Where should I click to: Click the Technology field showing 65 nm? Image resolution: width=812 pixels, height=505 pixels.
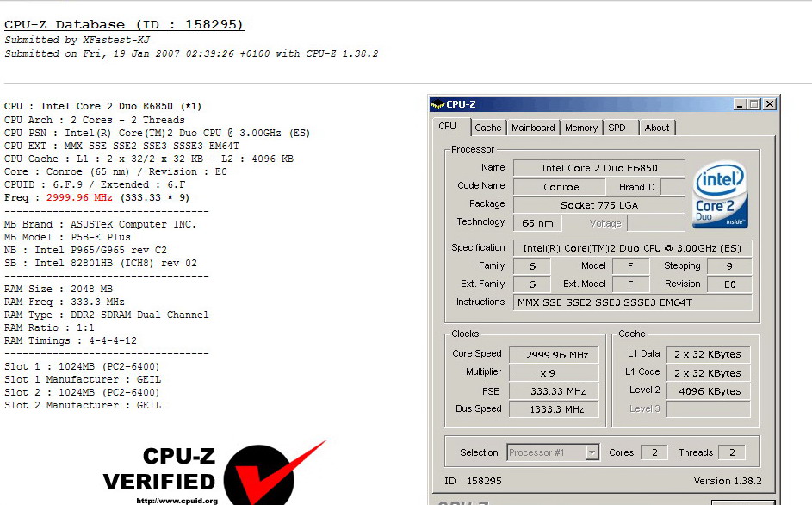coord(537,223)
